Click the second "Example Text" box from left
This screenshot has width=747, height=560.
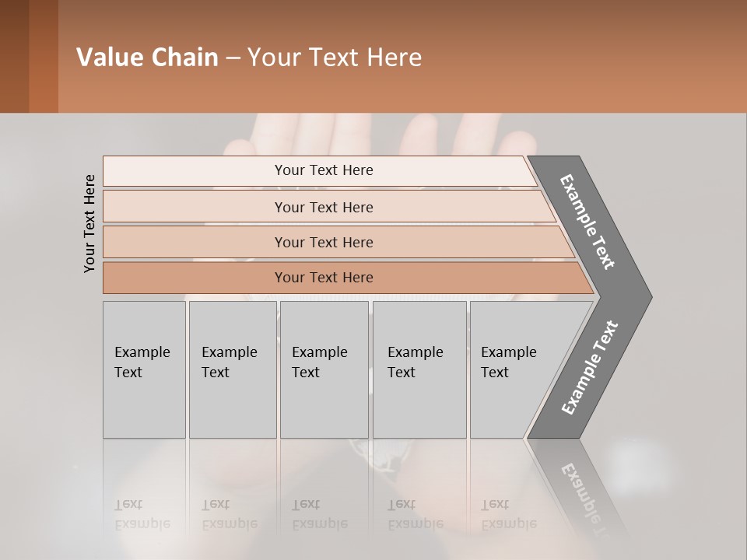tap(232, 369)
